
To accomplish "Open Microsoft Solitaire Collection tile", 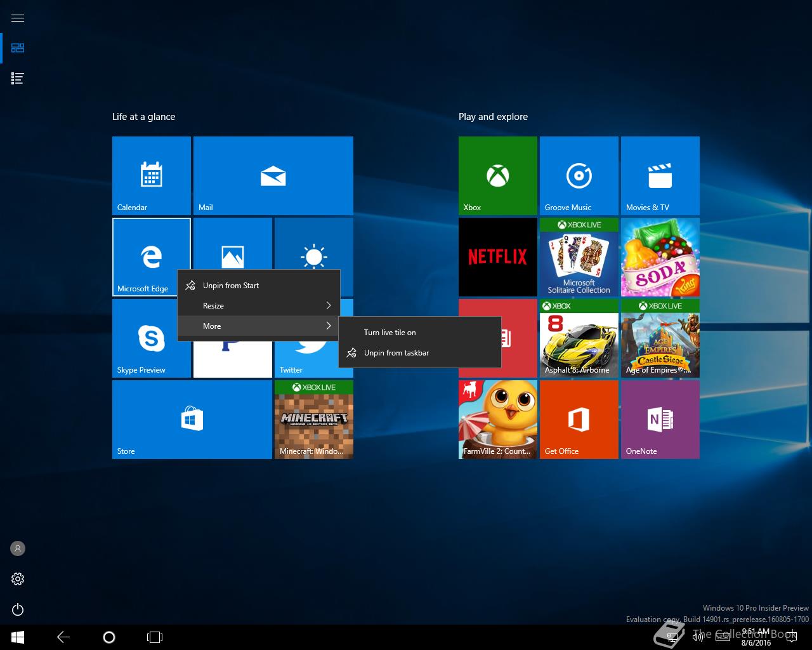I will click(x=579, y=257).
